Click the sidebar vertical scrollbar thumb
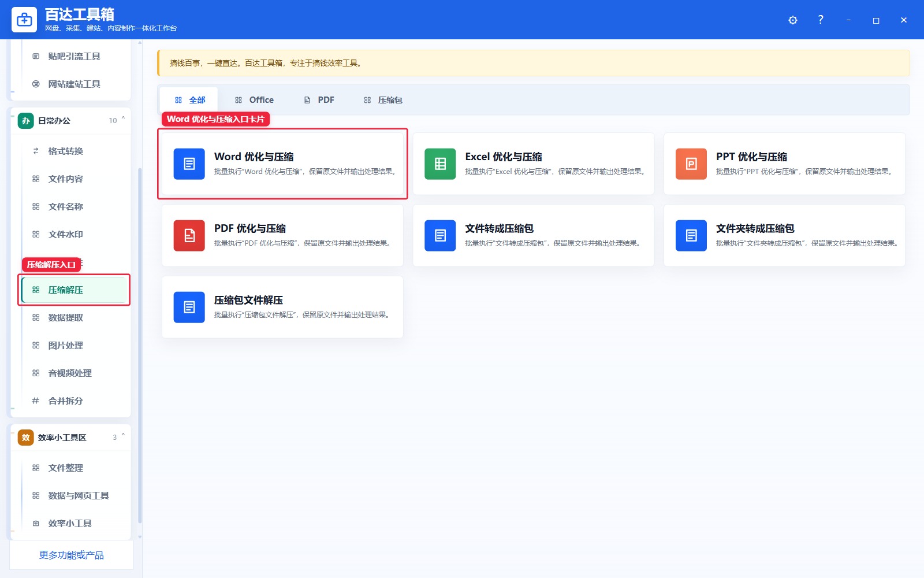 (140, 347)
